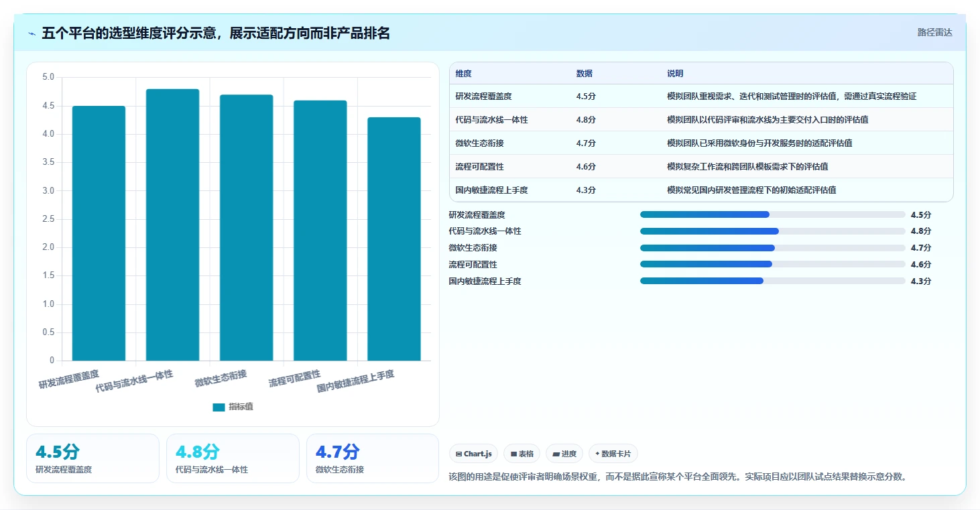Click the 5.0 y-axis tick label
This screenshot has height=510, width=980.
coord(48,77)
